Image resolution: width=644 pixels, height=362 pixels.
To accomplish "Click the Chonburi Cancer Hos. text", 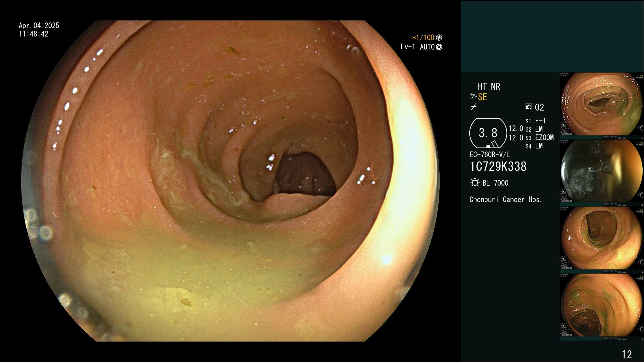I will [x=505, y=200].
